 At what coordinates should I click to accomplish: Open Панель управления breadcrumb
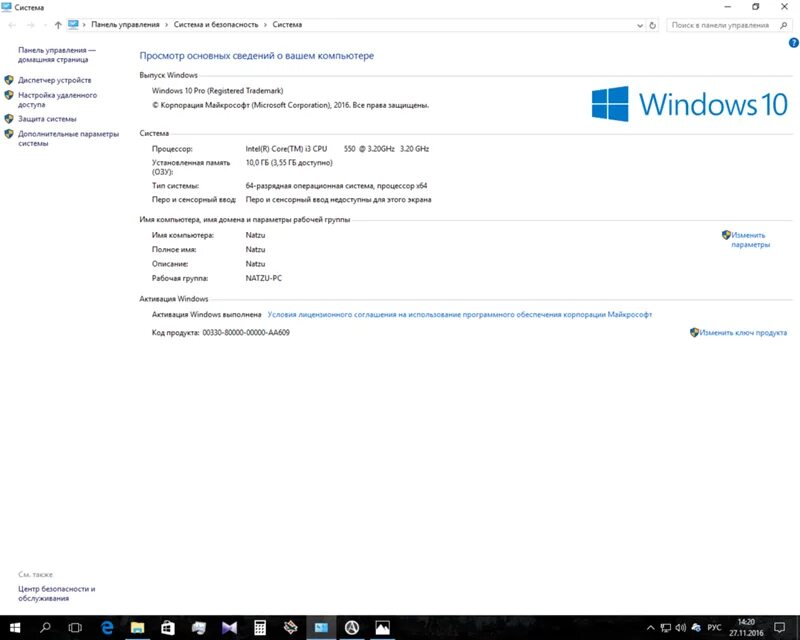coord(125,24)
